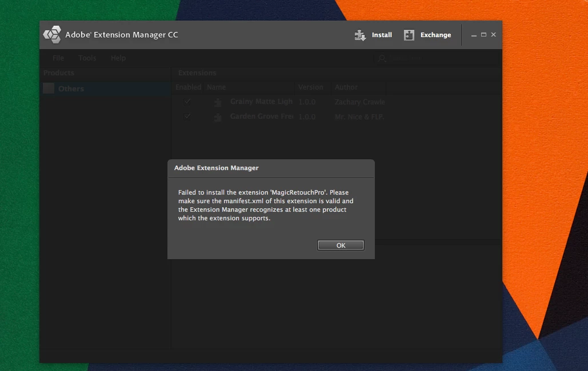Open the Tools menu
Screen dimensions: 588x371
pyautogui.click(x=87, y=58)
